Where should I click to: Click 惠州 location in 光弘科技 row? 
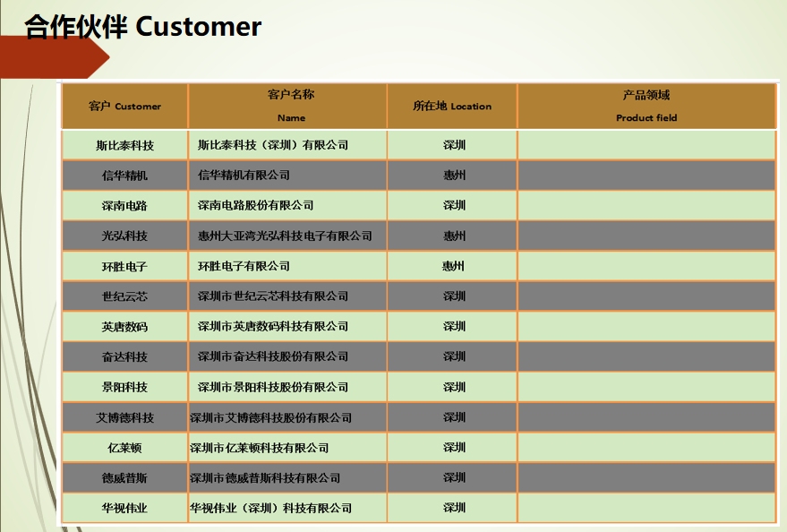pyautogui.click(x=454, y=236)
